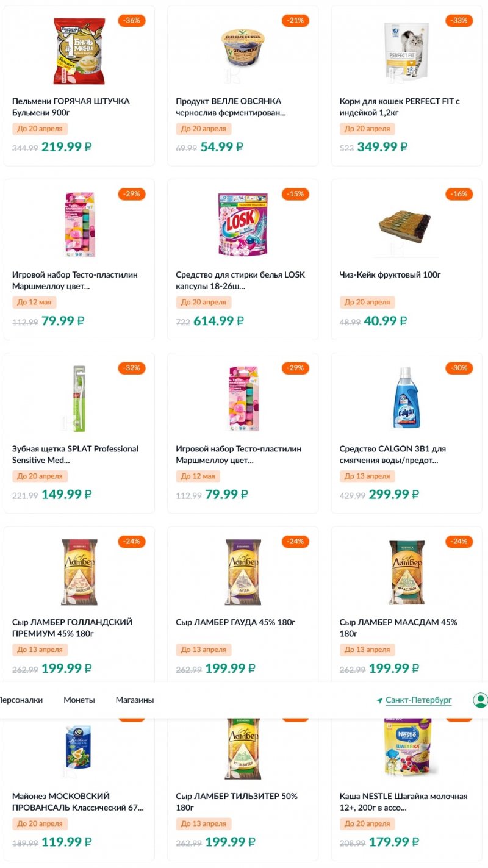Click the location arrow icon beside Санкт-Петербург

point(379,700)
